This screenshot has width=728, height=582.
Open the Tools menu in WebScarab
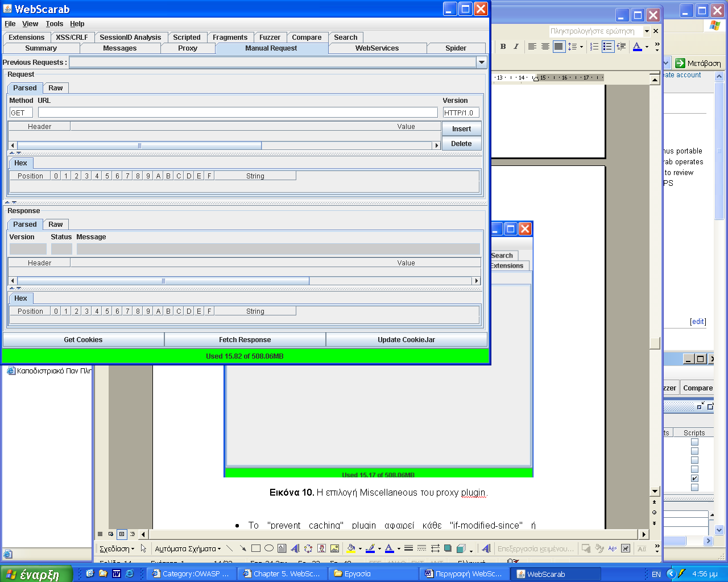coord(54,24)
